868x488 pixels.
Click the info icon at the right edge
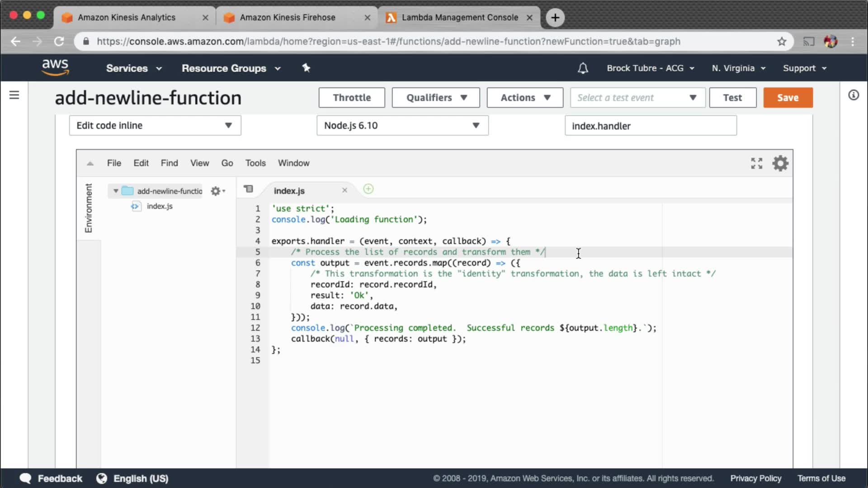click(x=853, y=95)
